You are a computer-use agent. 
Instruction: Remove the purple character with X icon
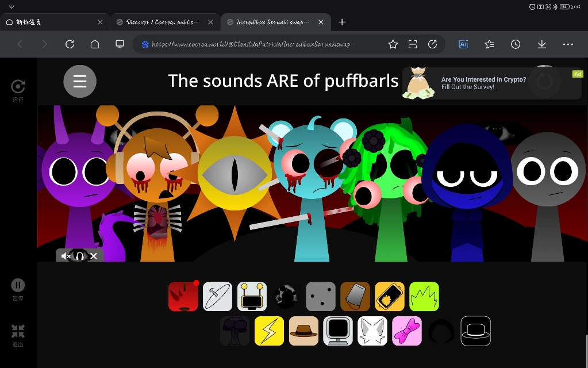pos(94,256)
